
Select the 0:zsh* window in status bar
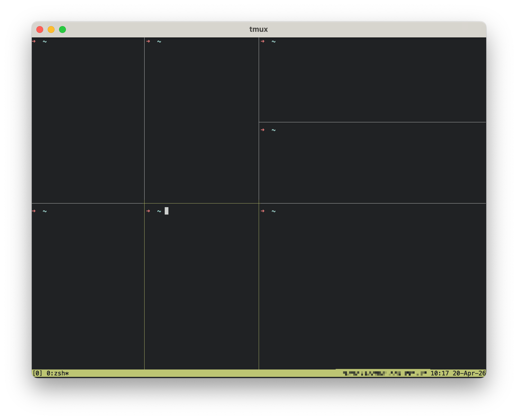point(58,373)
